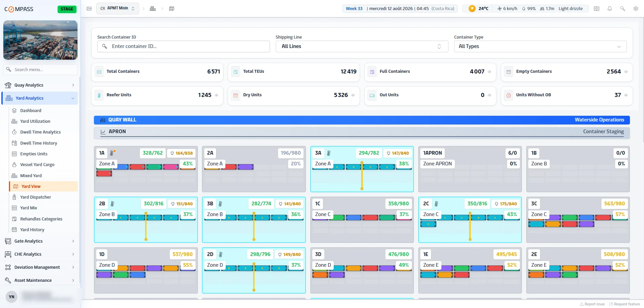Open the Shipping Line All Lines dropdown
This screenshot has width=644, height=308.
pyautogui.click(x=362, y=46)
